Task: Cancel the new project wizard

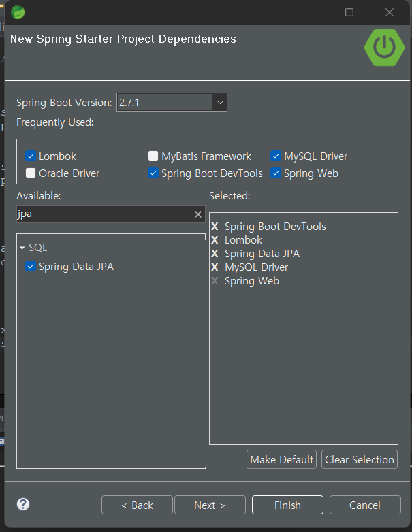Action: pos(365,505)
